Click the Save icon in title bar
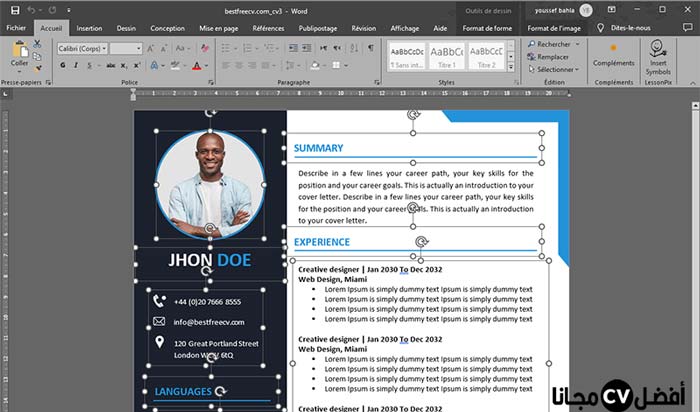 (15, 10)
